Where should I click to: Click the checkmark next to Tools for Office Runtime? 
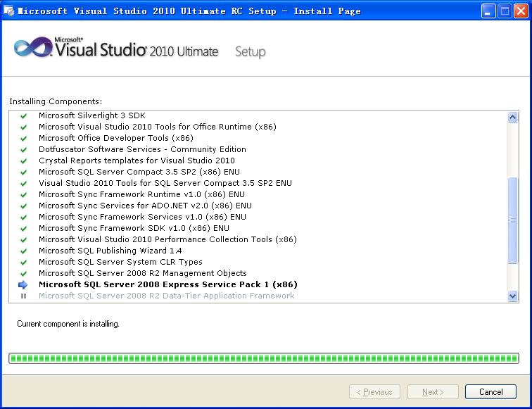click(23, 127)
